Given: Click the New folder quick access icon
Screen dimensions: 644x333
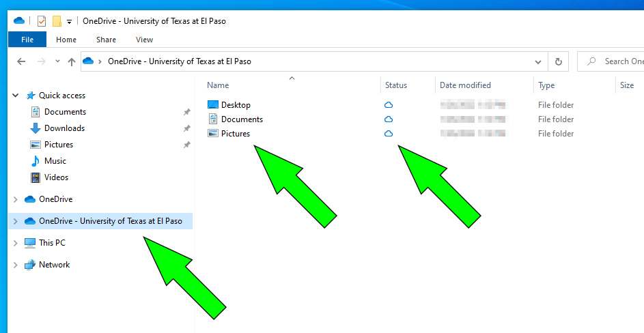Looking at the screenshot, I should [x=57, y=21].
